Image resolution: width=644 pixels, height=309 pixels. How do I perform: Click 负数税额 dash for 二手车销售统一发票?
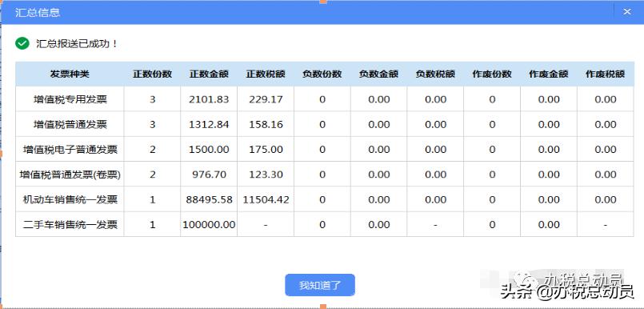435,225
